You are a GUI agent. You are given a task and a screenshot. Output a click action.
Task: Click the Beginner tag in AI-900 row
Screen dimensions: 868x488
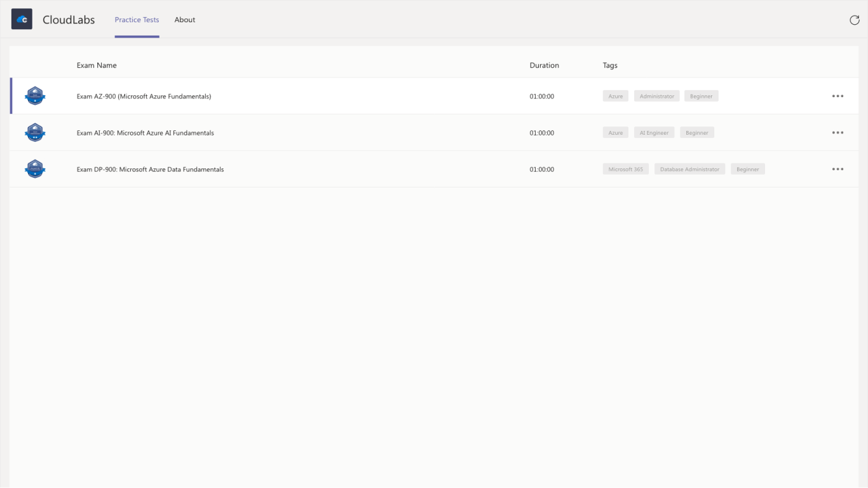click(697, 133)
